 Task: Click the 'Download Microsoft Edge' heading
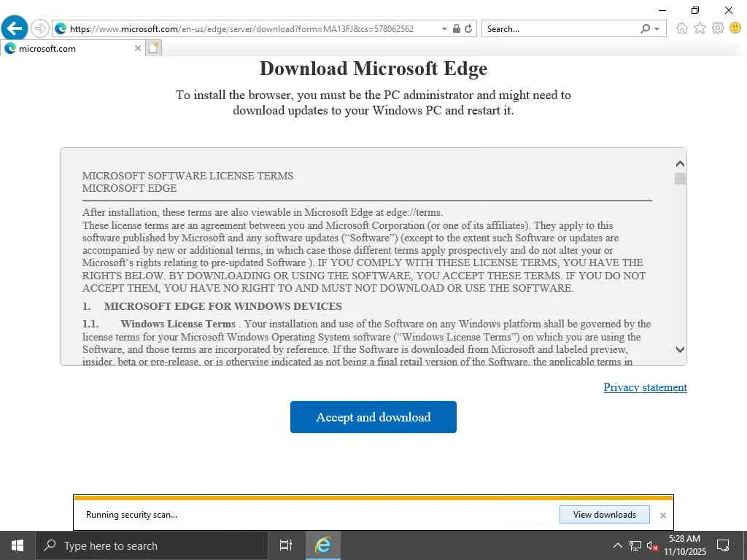click(x=373, y=69)
